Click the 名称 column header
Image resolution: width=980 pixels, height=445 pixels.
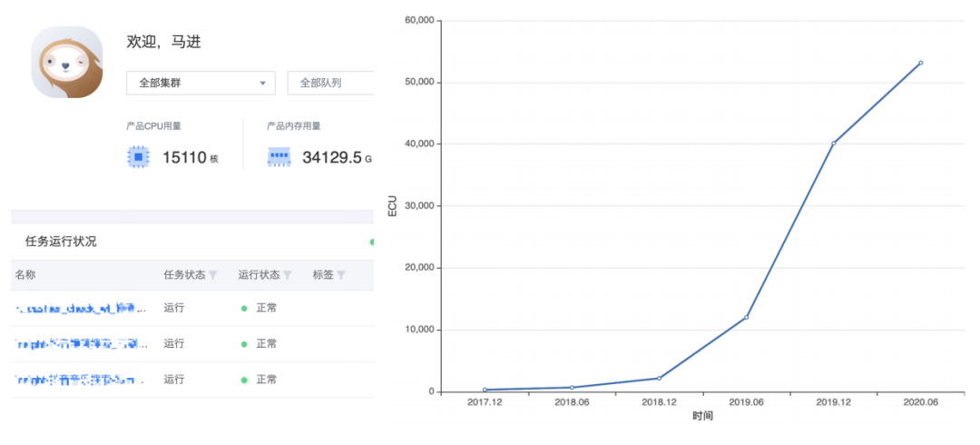tap(25, 275)
